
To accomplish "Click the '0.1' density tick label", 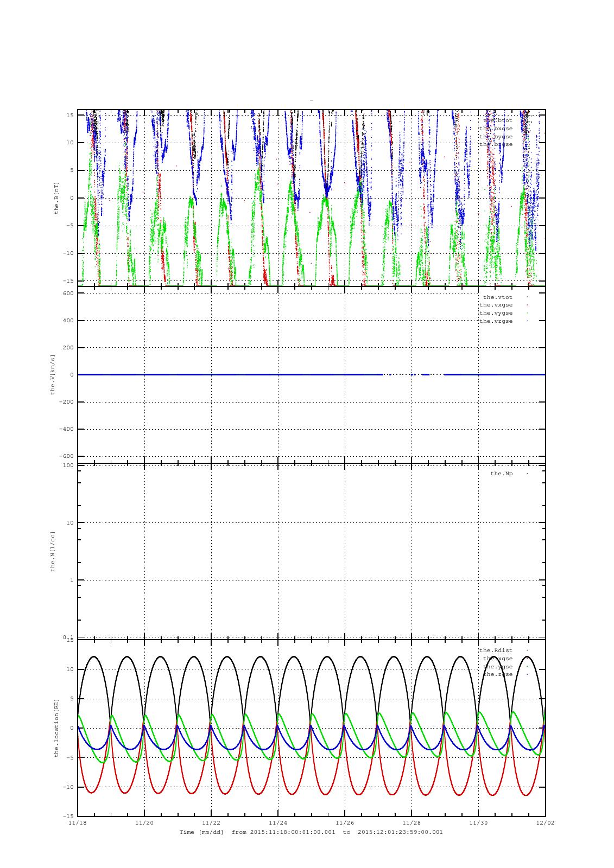I will click(68, 637).
